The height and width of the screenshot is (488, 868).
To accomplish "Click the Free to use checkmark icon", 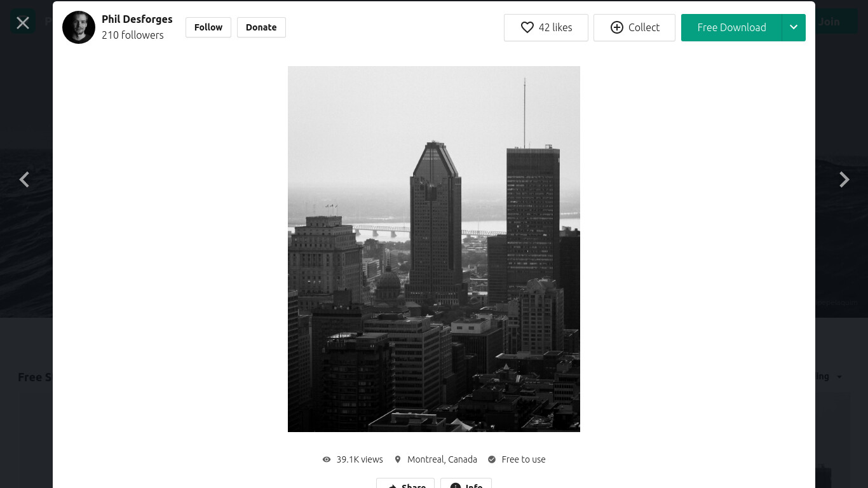I will (x=492, y=459).
